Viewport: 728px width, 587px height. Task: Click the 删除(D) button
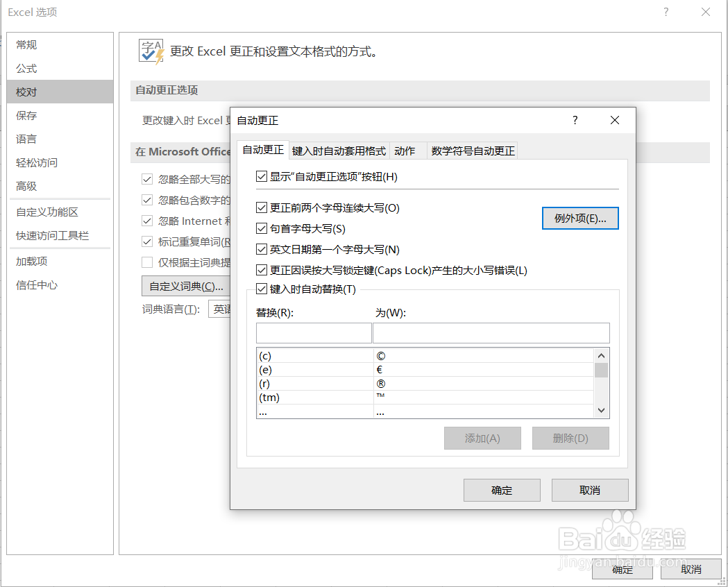point(570,438)
